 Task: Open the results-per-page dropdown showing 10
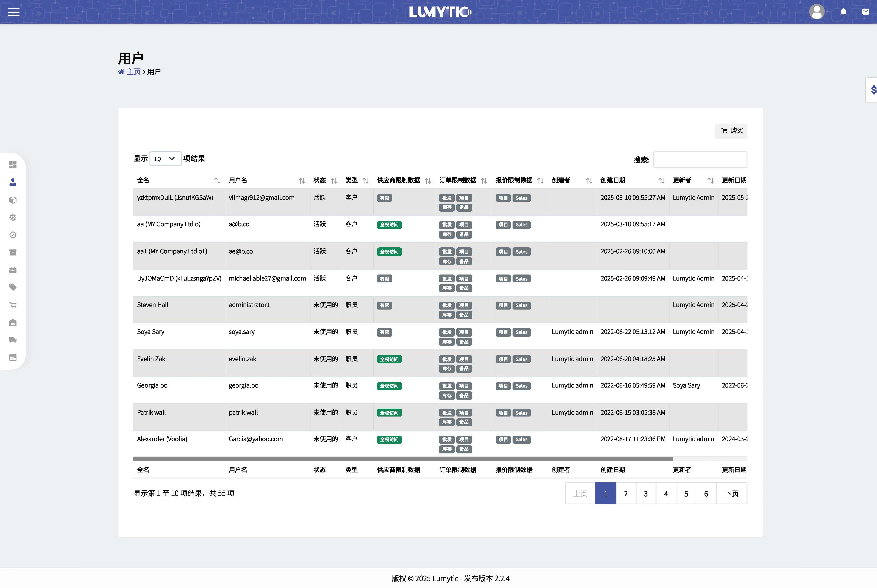coord(165,159)
